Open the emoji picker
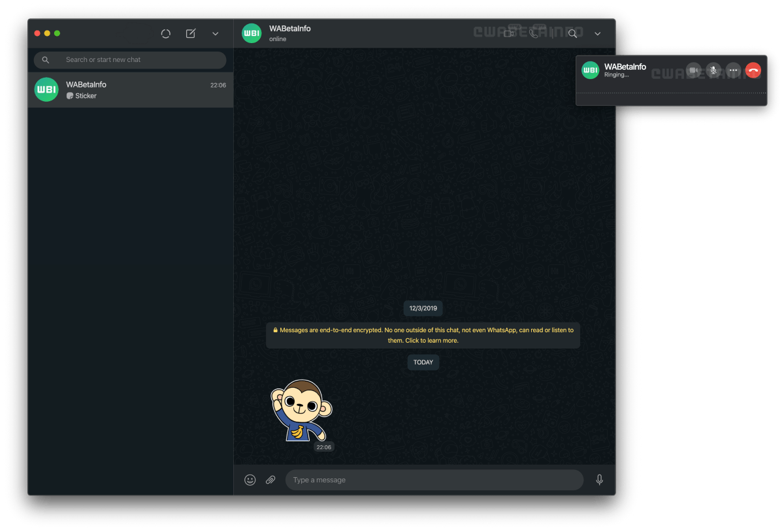 250,480
